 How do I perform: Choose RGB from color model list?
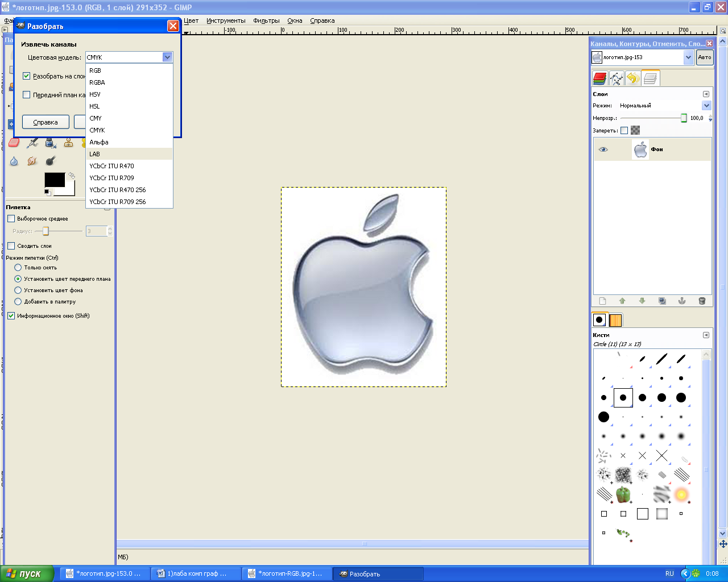tap(129, 70)
